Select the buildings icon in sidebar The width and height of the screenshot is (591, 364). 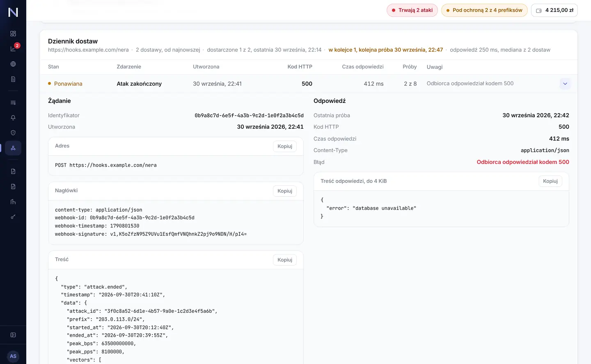[x=13, y=202]
